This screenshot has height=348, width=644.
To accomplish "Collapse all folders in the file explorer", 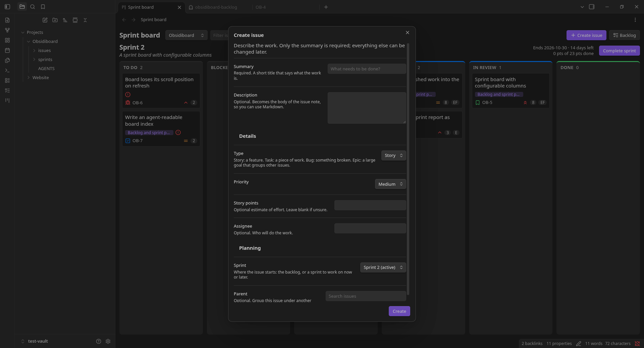I will [85, 20].
